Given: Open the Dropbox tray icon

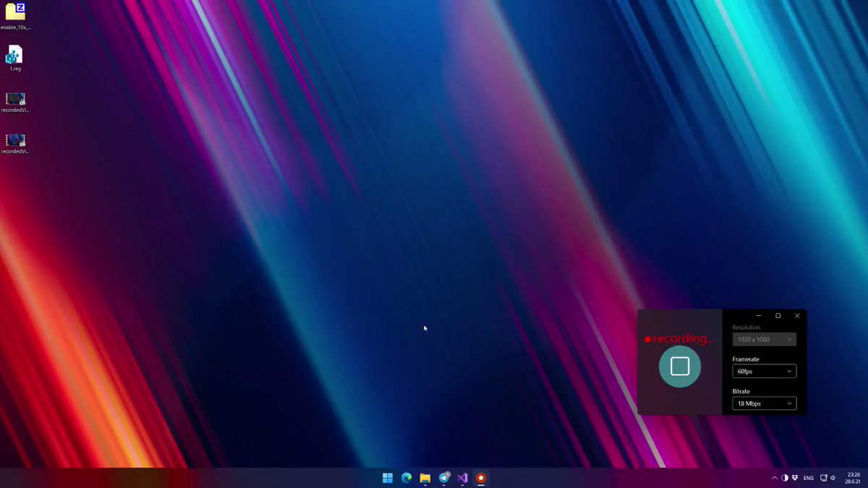Looking at the screenshot, I should (795, 478).
